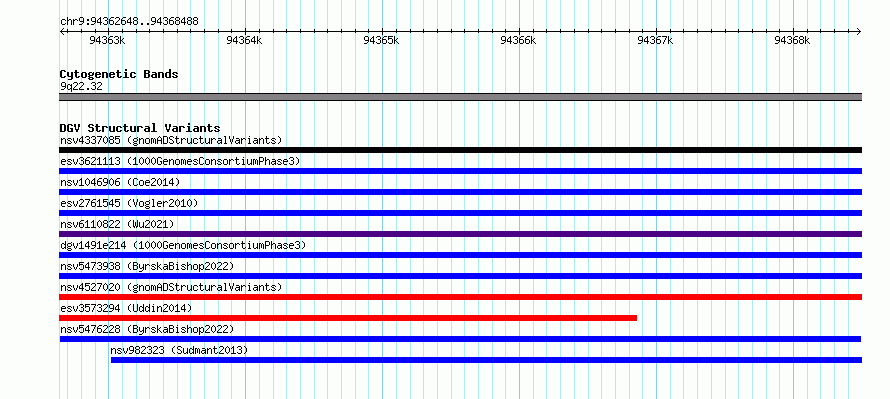This screenshot has height=399, width=890.
Task: Click the right arrowhead of the ruler
Action: pyautogui.click(x=859, y=31)
